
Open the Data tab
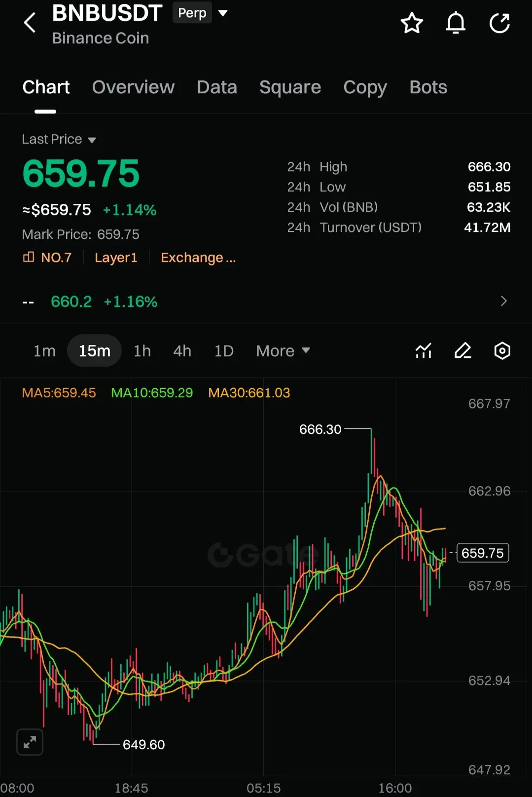point(217,87)
